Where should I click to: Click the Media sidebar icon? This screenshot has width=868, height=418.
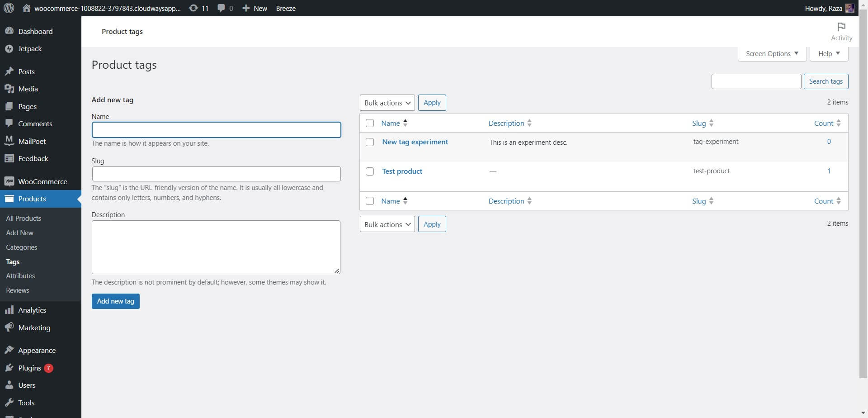(9, 89)
